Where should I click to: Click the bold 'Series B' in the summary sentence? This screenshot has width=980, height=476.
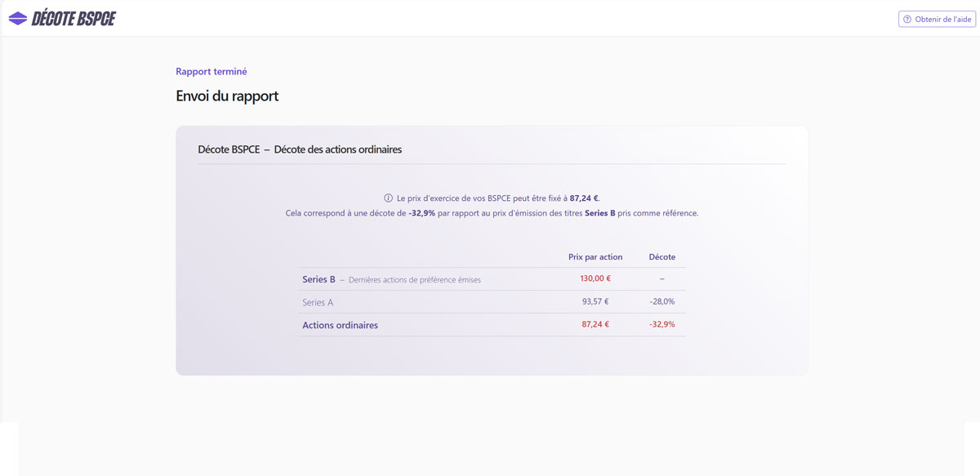(600, 213)
